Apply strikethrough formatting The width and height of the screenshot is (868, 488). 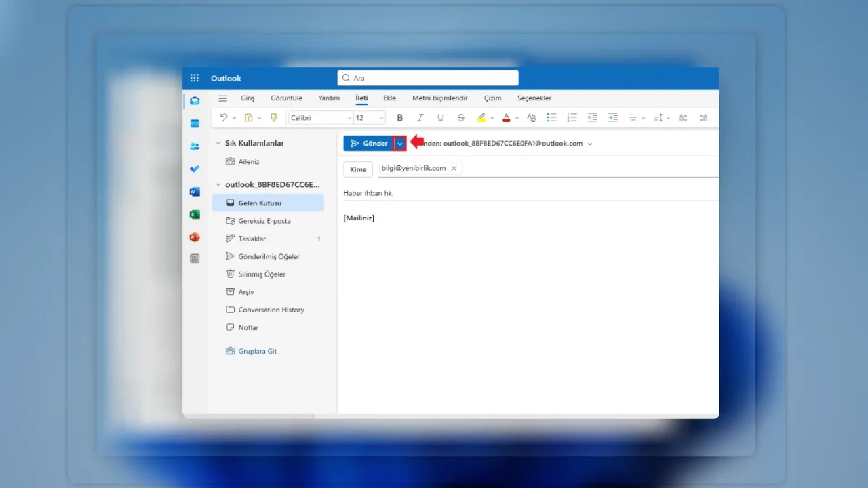point(461,118)
